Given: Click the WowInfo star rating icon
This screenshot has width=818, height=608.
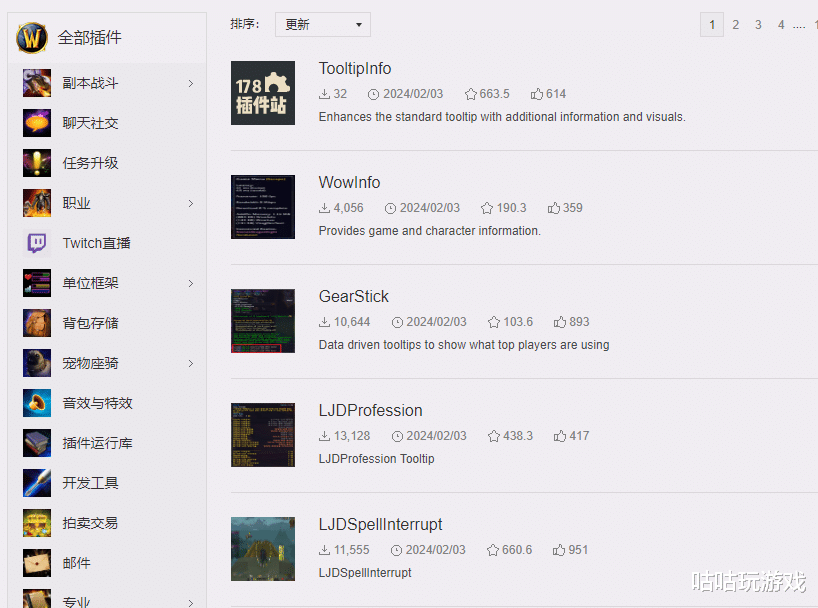Looking at the screenshot, I should [x=487, y=208].
